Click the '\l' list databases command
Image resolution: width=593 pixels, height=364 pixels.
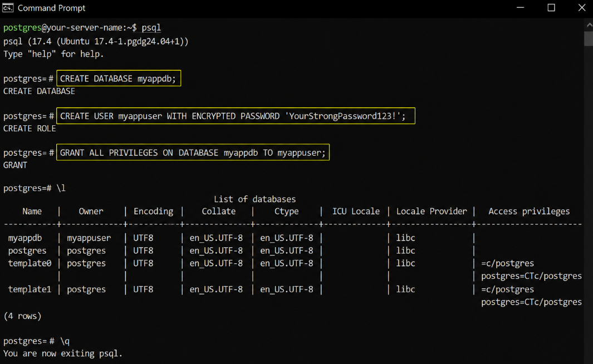(61, 188)
